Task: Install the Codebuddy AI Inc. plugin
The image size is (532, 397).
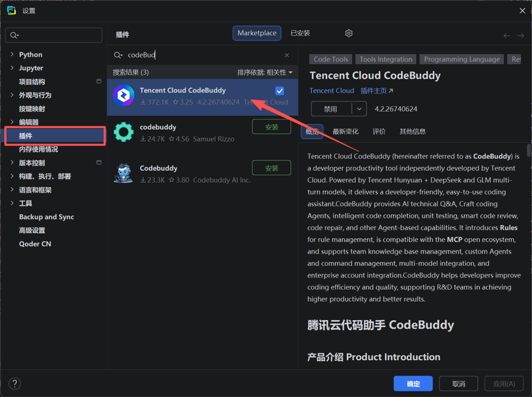Action: 271,168
